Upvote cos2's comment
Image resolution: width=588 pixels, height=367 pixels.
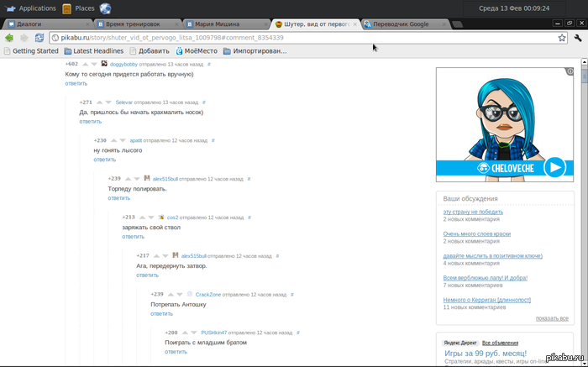[143, 218]
